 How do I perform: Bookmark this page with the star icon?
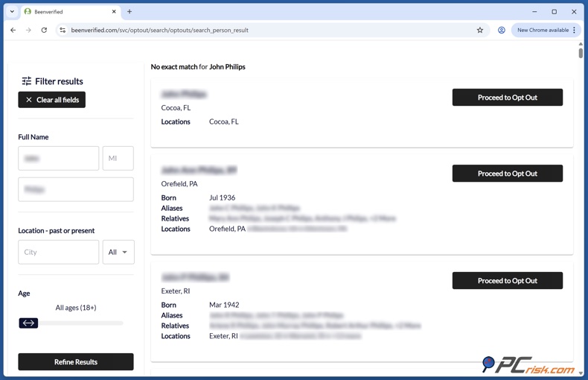pyautogui.click(x=479, y=30)
